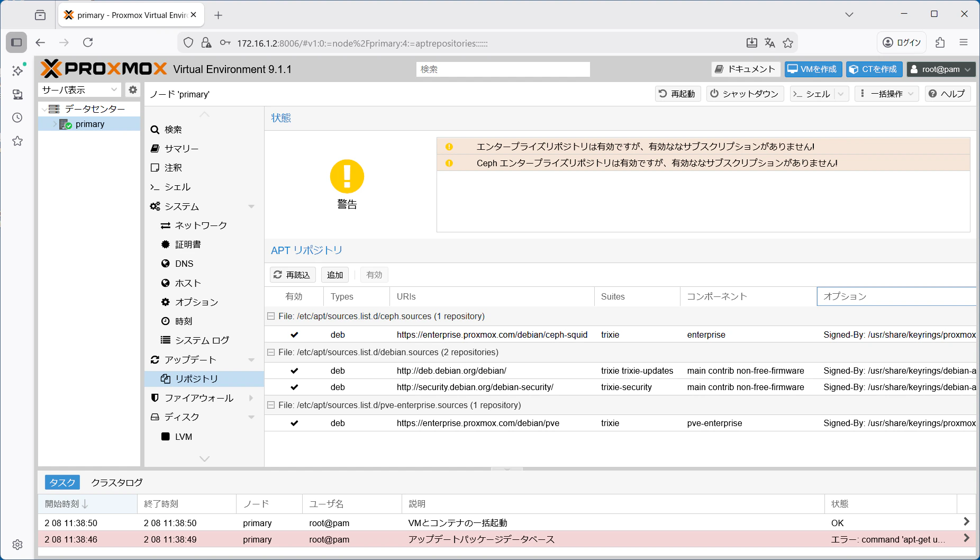This screenshot has height=560, width=980.
Task: Open the browser extensions icon
Action: click(940, 42)
